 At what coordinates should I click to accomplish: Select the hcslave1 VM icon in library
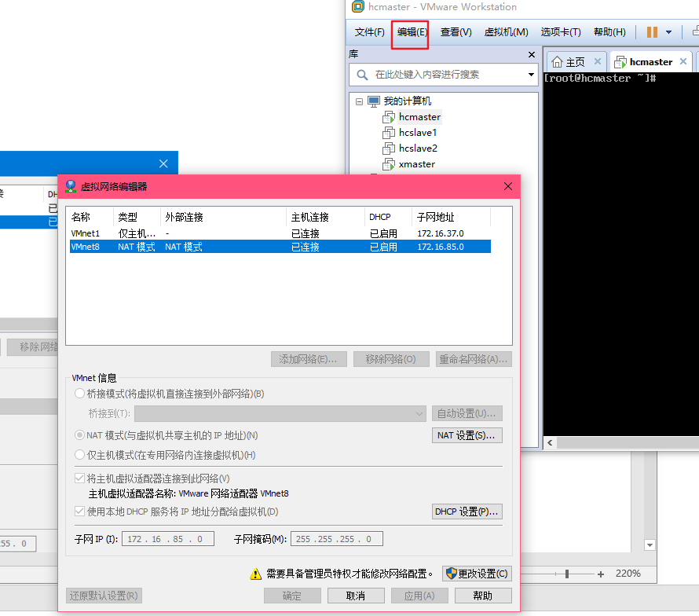pos(388,133)
